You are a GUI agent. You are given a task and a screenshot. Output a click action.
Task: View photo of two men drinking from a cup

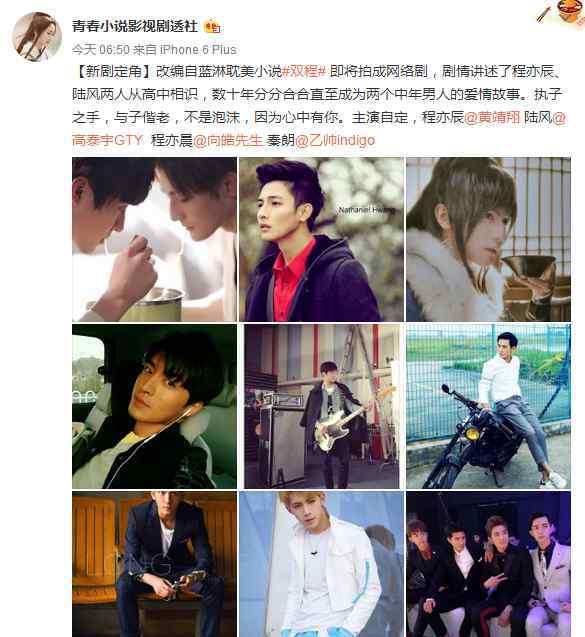[154, 239]
